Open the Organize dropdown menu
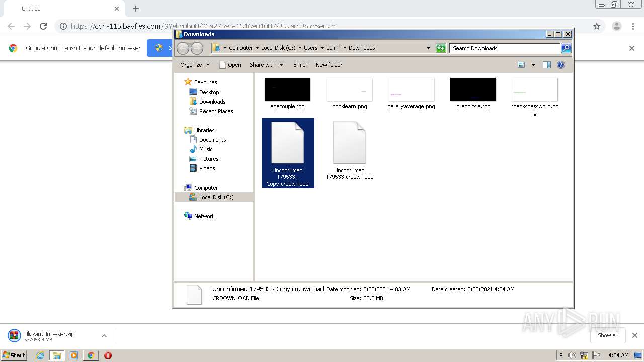Image resolution: width=644 pixels, height=362 pixels. [x=195, y=65]
